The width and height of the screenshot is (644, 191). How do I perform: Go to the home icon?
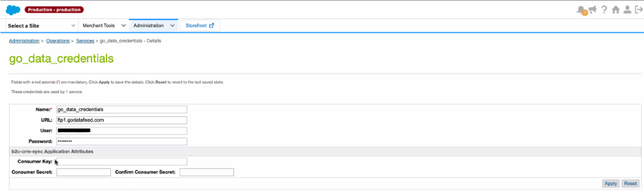pyautogui.click(x=615, y=10)
